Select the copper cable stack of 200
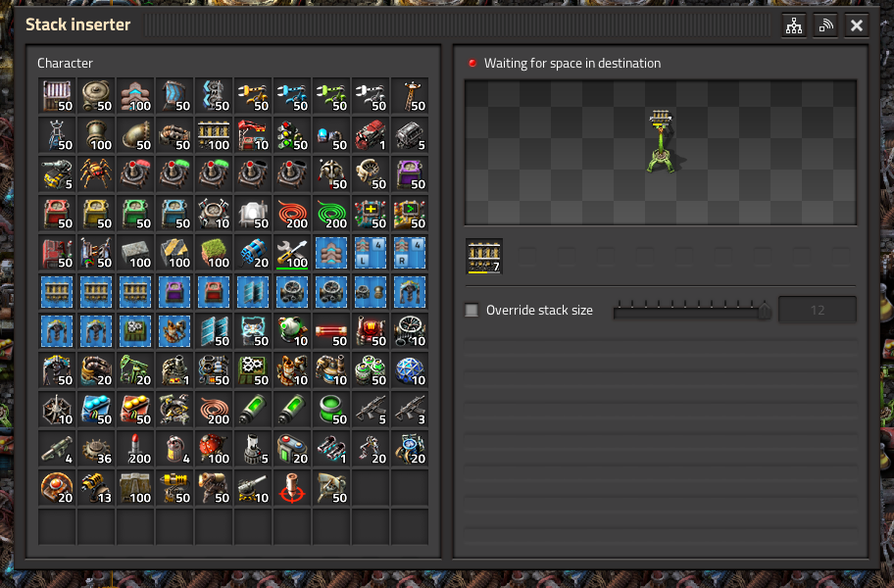 click(x=214, y=410)
